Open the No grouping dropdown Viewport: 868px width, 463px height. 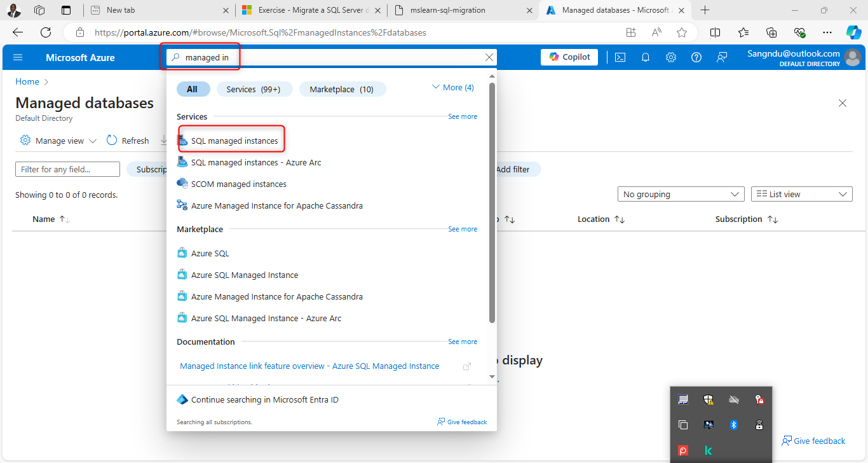coord(681,194)
